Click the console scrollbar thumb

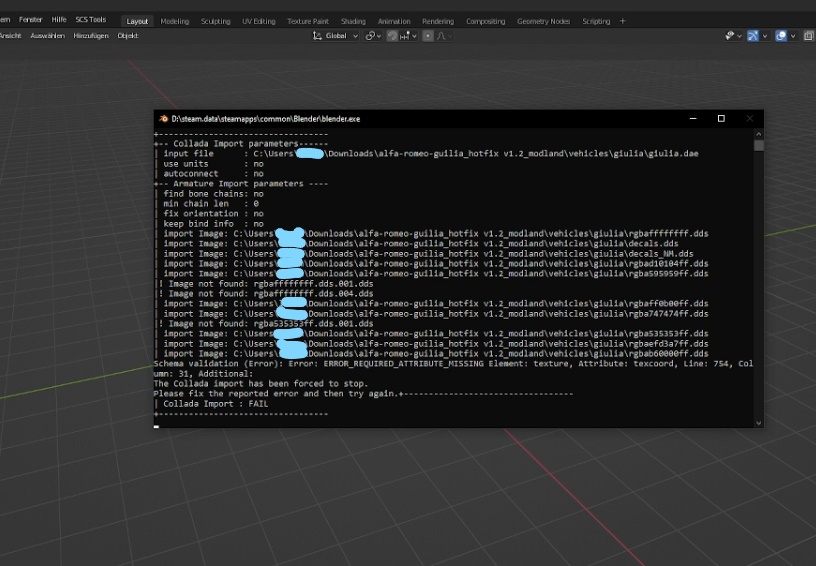pyautogui.click(x=758, y=145)
